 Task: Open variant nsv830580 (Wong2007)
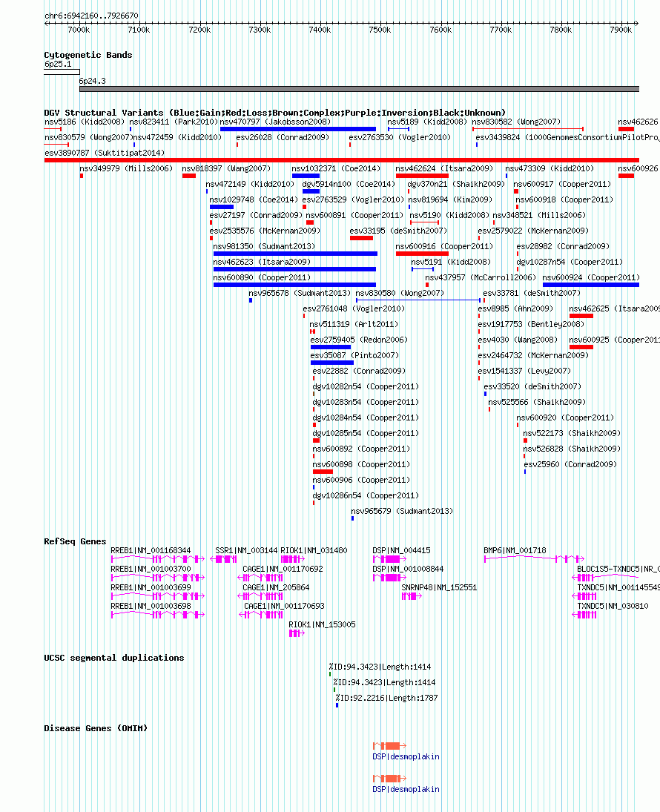coord(400,293)
